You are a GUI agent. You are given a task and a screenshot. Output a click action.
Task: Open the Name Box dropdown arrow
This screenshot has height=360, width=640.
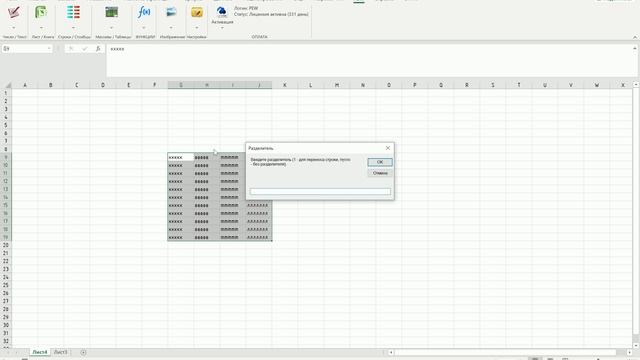[x=49, y=49]
